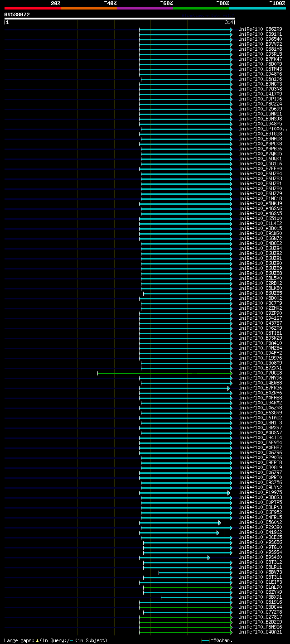Open hit UniRef100_Q9SRL5
290x644 pixels.
[x=260, y=54]
